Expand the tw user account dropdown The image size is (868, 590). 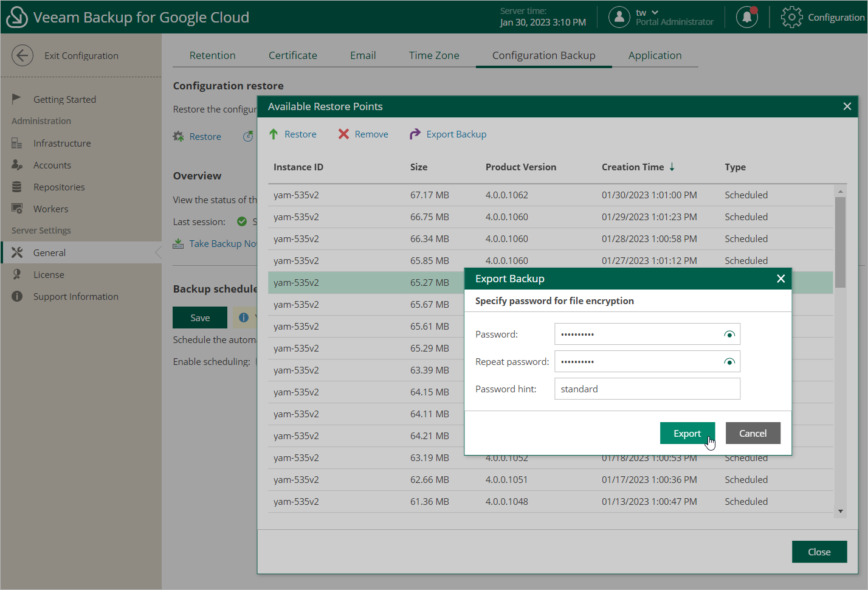[655, 12]
